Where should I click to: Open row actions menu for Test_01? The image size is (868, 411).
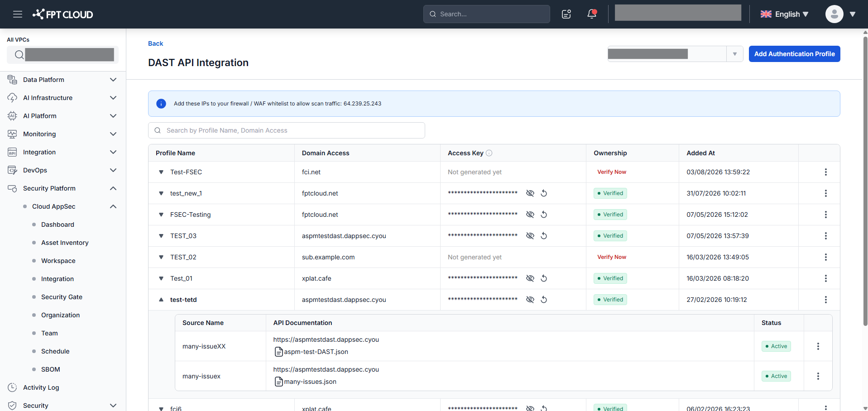click(x=826, y=278)
